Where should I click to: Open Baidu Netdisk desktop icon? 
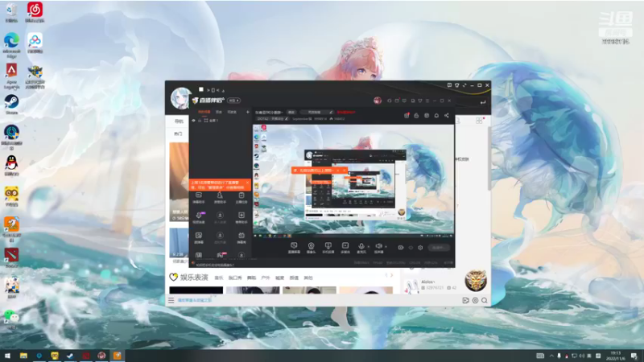[35, 43]
